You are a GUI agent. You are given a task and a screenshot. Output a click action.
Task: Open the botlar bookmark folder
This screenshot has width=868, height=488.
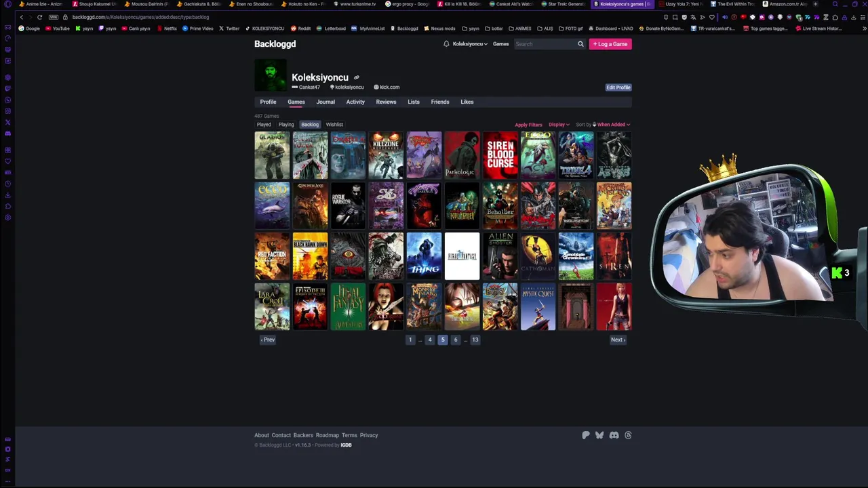(494, 28)
